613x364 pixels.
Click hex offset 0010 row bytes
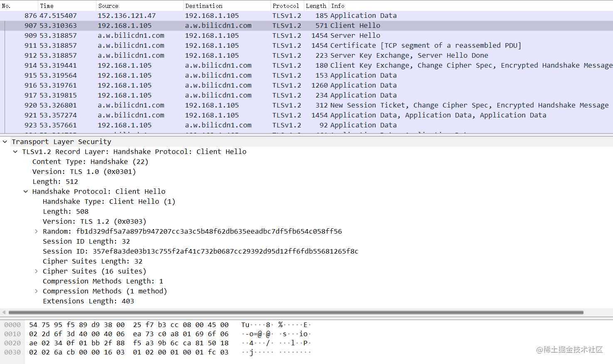(x=129, y=334)
